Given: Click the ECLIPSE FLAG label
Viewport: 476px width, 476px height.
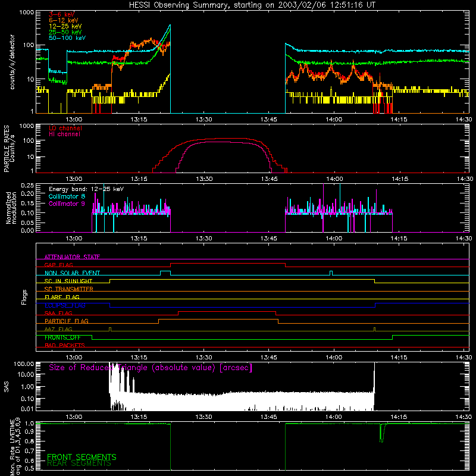Looking at the screenshot, I should click(x=65, y=305).
